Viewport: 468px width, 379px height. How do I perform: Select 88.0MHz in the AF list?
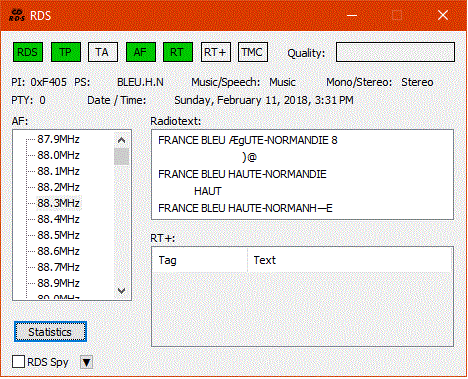pos(58,155)
